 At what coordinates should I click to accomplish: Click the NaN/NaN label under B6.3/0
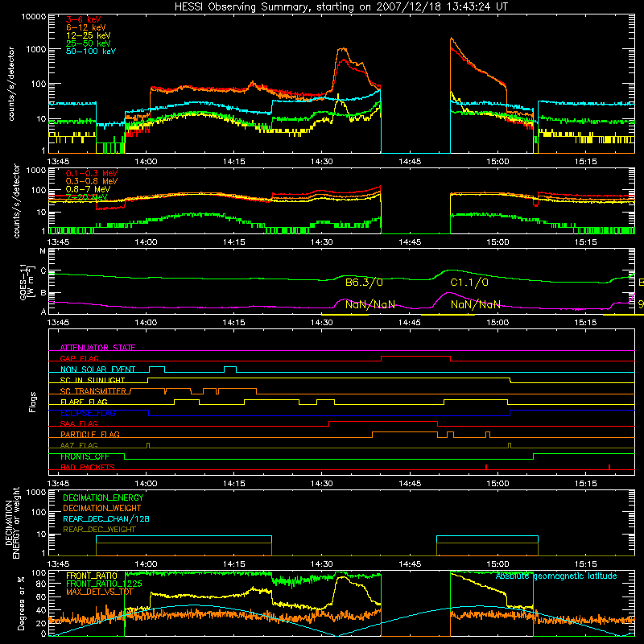pyautogui.click(x=370, y=304)
